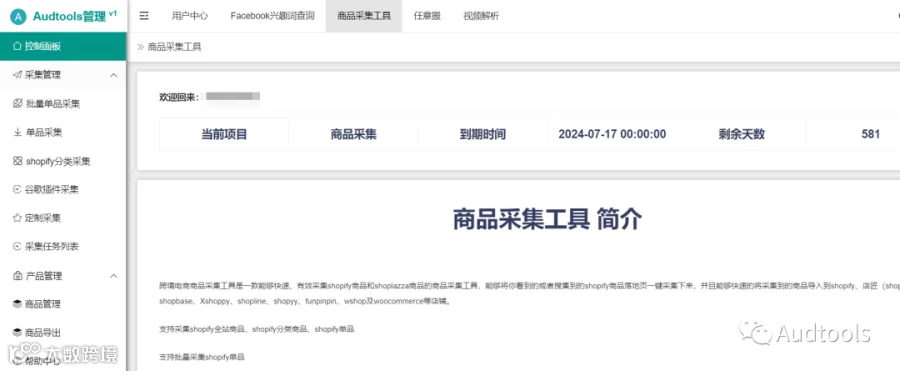Screen dimensions: 900x371
Task: Click the Audtools管理 title text
Action: point(69,17)
